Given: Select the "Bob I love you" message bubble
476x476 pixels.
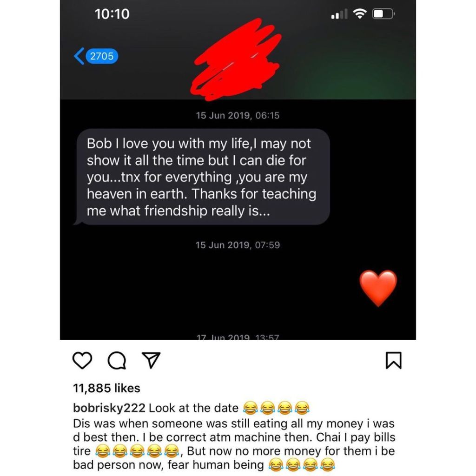Looking at the screenshot, I should (x=202, y=177).
